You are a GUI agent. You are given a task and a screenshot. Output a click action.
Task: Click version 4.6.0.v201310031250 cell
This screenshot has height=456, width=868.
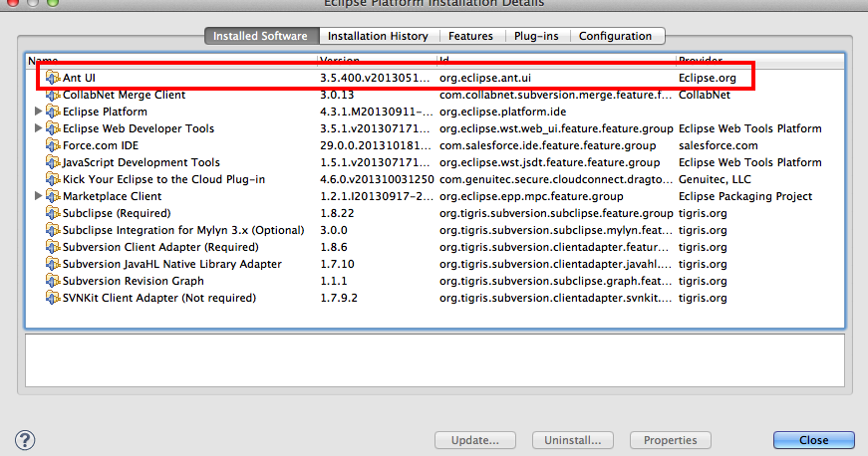[377, 179]
